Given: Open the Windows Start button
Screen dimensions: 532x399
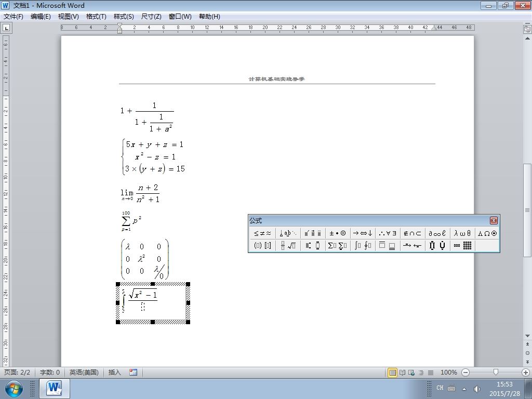Looking at the screenshot, I should click(x=13, y=389).
